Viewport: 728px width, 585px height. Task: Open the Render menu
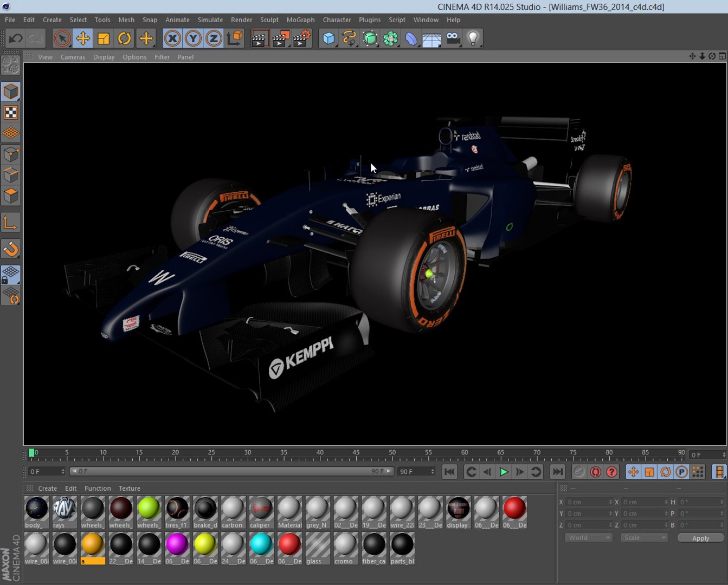point(241,20)
